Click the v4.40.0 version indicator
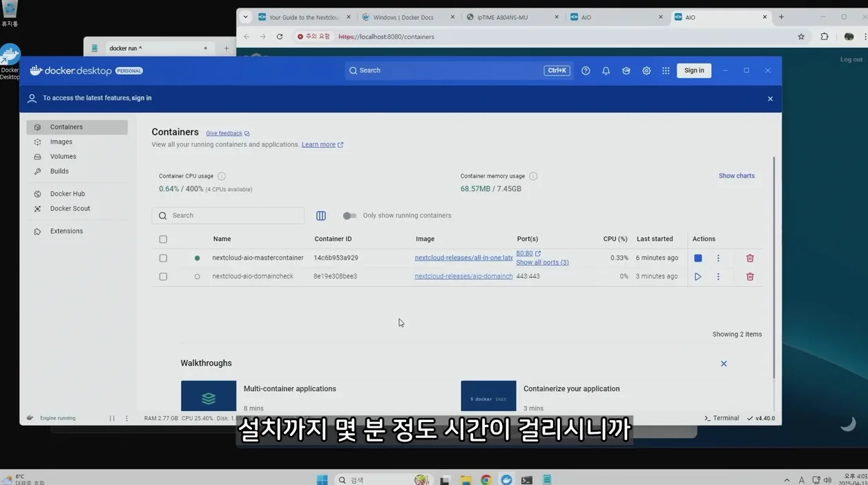The width and height of the screenshot is (868, 485). pyautogui.click(x=761, y=418)
